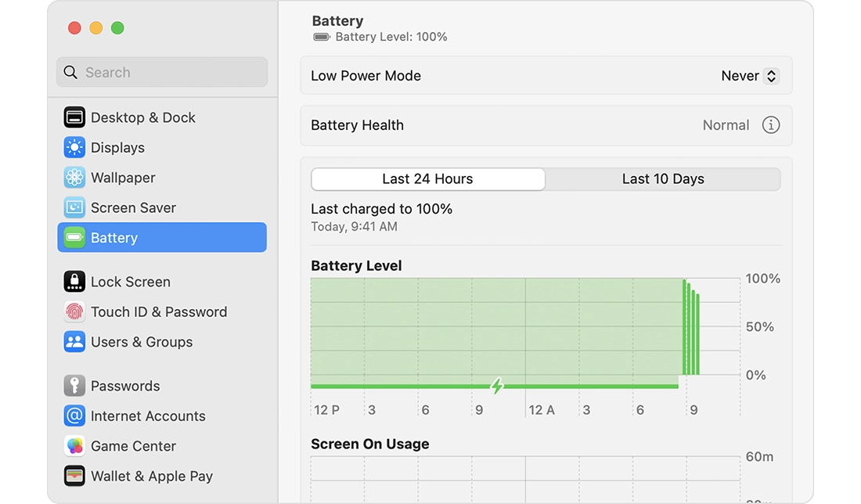Open Touch ID & Password fingerprint icon
This screenshot has width=861, height=504.
pos(74,311)
